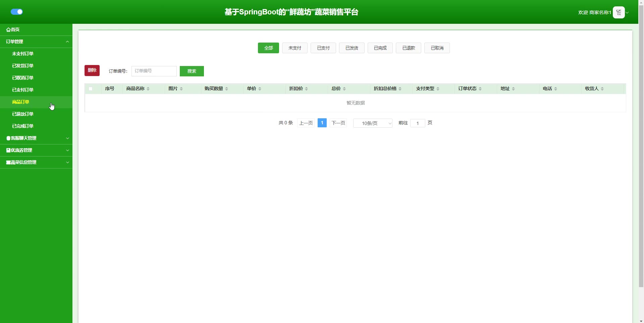Open 已完成订单 in sidebar
644x323 pixels.
click(x=36, y=126)
